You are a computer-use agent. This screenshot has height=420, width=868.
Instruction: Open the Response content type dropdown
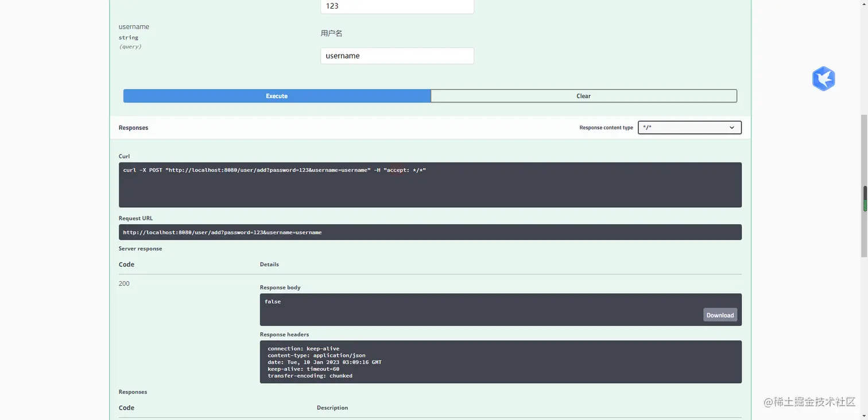[689, 127]
